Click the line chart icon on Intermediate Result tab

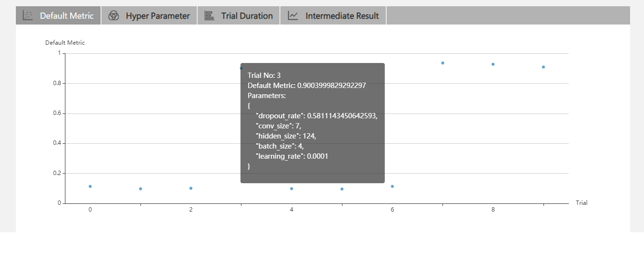(293, 16)
